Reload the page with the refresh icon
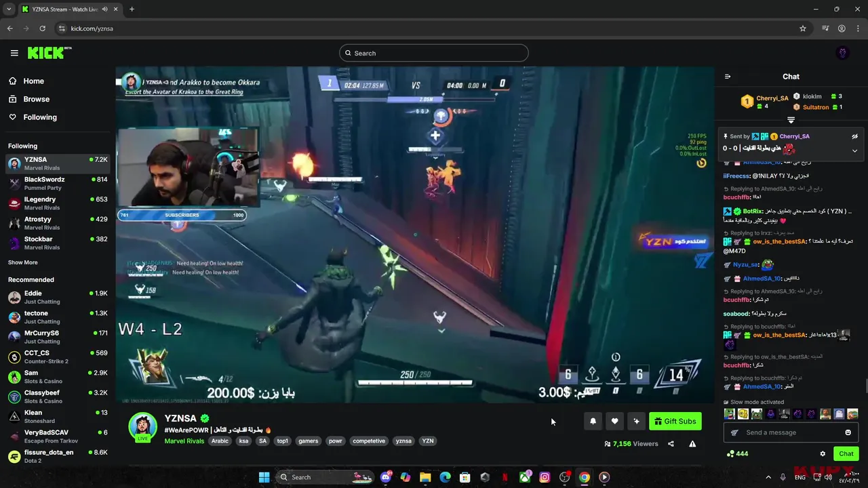Screen dimensions: 868x488 click(42, 28)
